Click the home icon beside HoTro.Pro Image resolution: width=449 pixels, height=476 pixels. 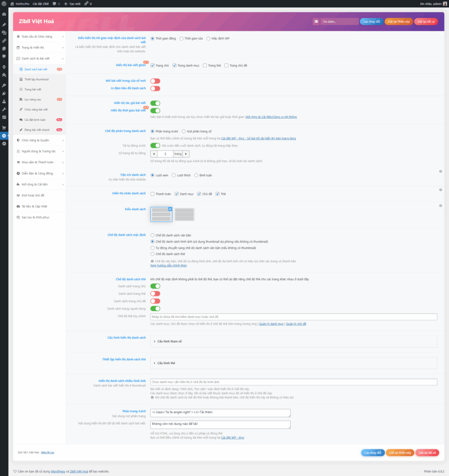click(x=12, y=4)
